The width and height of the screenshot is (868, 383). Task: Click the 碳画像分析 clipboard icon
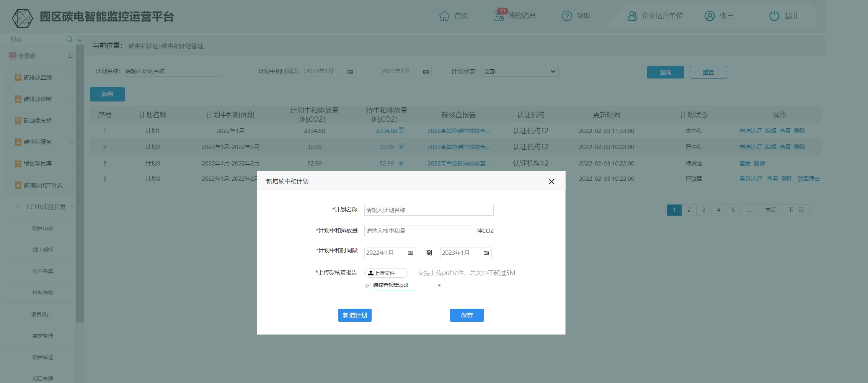[x=18, y=120]
